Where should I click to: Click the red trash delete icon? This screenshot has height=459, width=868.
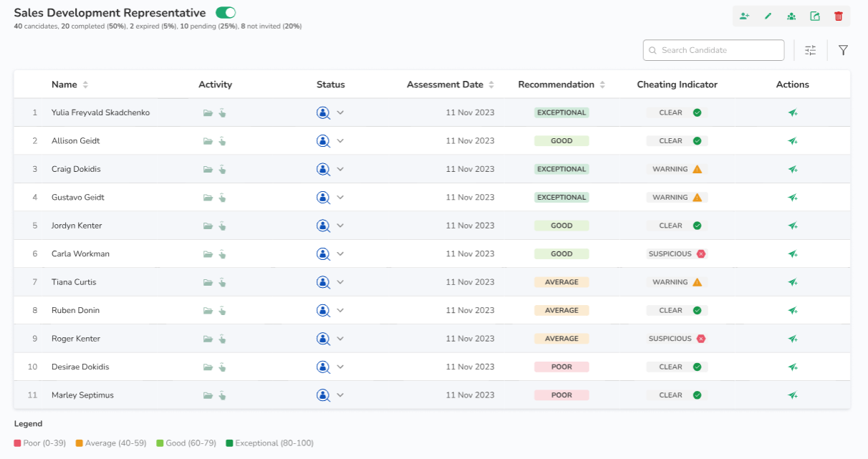[x=839, y=16]
